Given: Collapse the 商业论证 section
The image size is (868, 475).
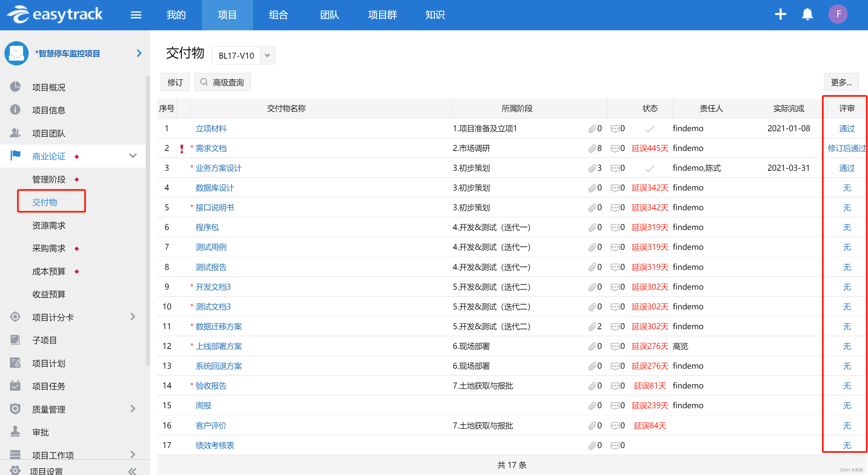Looking at the screenshot, I should pyautogui.click(x=133, y=156).
